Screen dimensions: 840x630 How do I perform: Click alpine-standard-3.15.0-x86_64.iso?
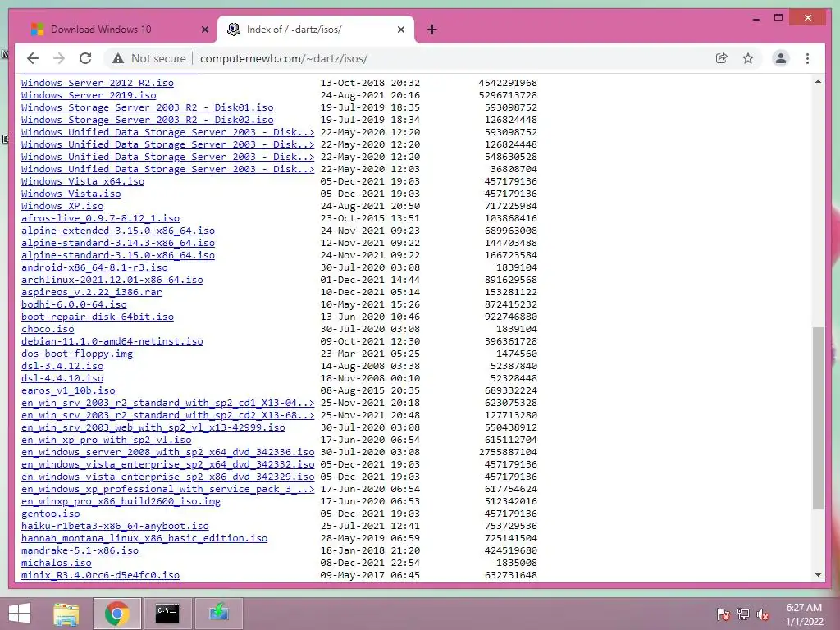coord(118,256)
